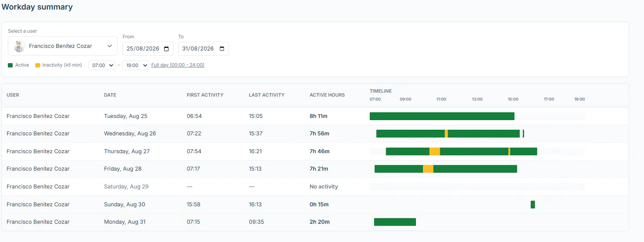This screenshot has height=242, width=644.
Task: Click the 7h 21m active hours value
Action: [x=319, y=169]
